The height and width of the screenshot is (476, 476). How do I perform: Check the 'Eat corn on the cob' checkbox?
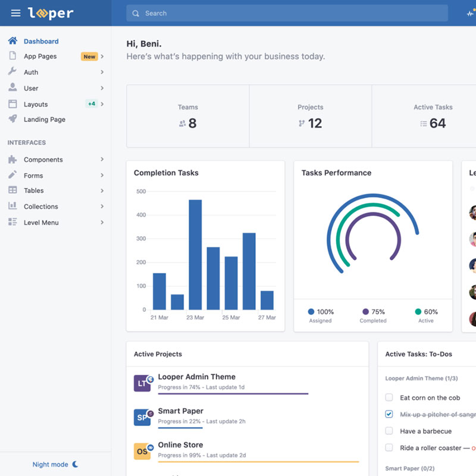tap(389, 397)
